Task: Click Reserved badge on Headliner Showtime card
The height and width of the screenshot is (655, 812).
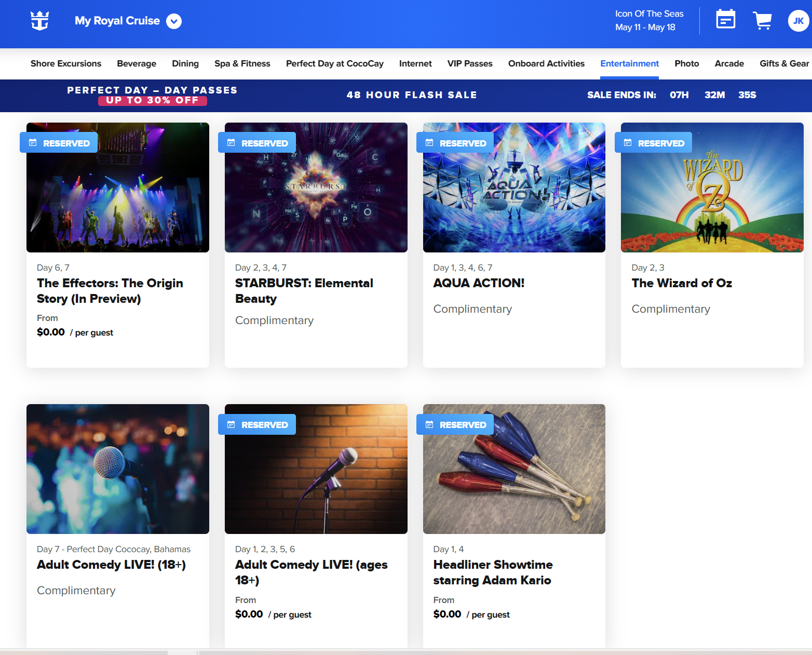Action: coord(455,424)
